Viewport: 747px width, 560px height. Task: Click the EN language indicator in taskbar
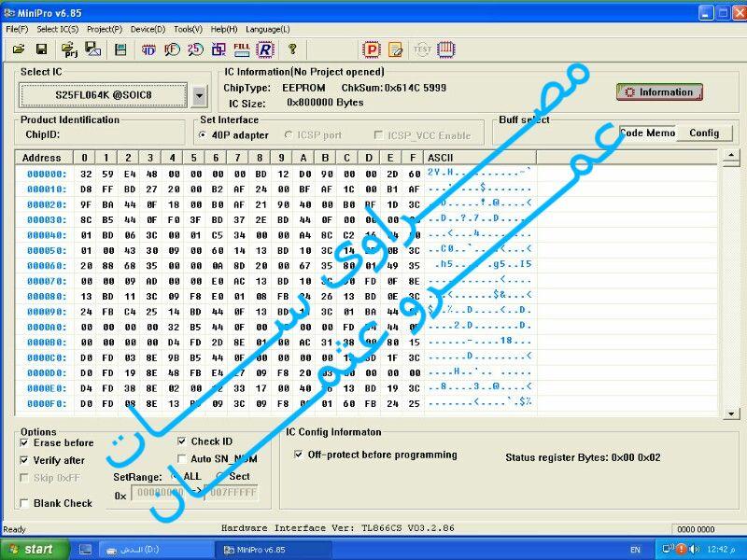pyautogui.click(x=635, y=550)
